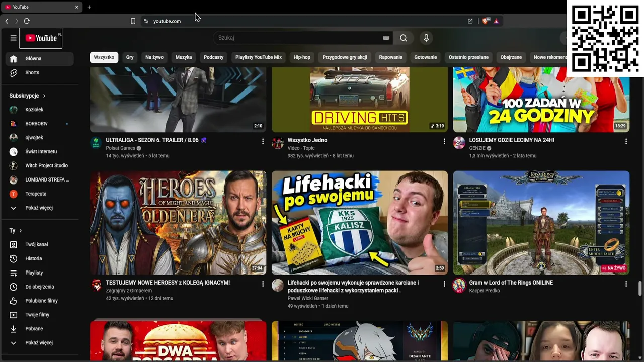Open the Lifehacki po swojemu thumbnail
This screenshot has height=362, width=644.
[360, 223]
